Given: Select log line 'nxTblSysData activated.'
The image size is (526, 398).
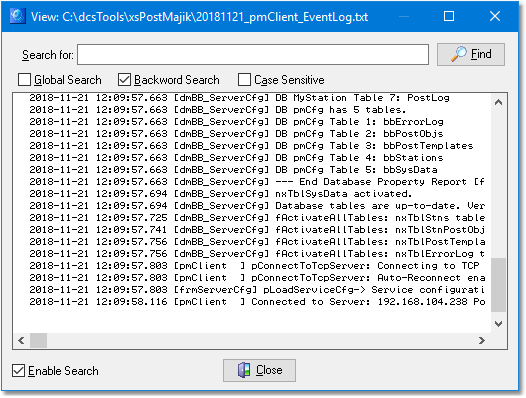Looking at the screenshot, I should click(221, 194).
